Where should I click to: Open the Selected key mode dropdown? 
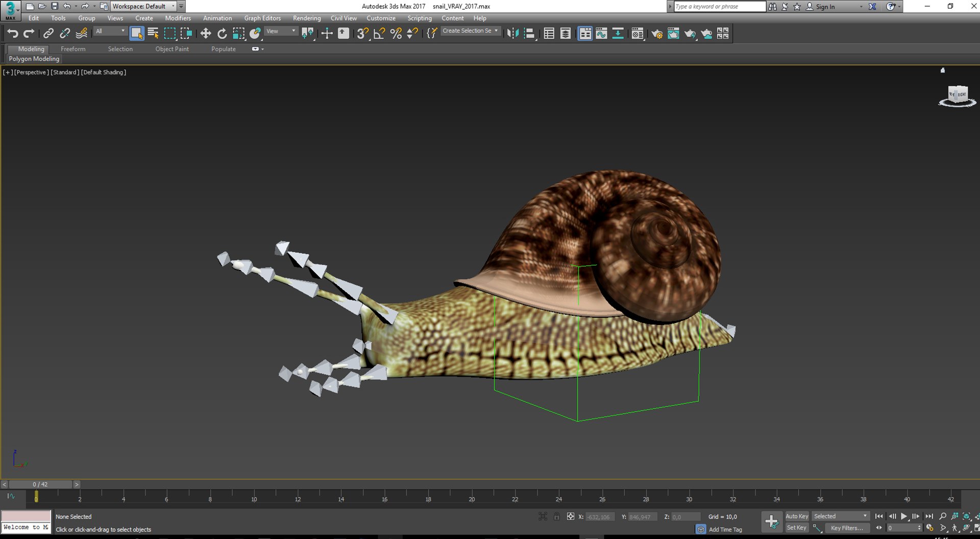pos(840,516)
